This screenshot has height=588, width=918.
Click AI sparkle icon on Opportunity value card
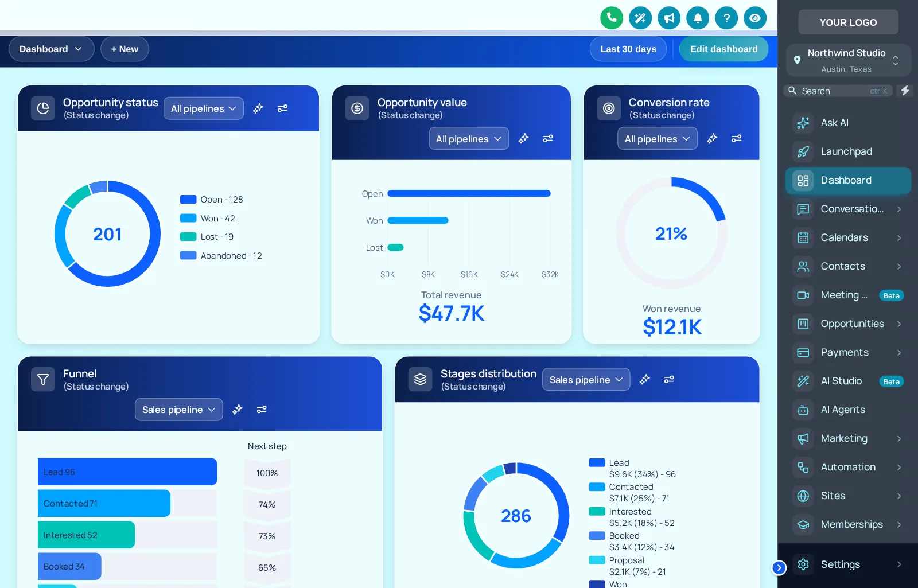click(x=523, y=138)
